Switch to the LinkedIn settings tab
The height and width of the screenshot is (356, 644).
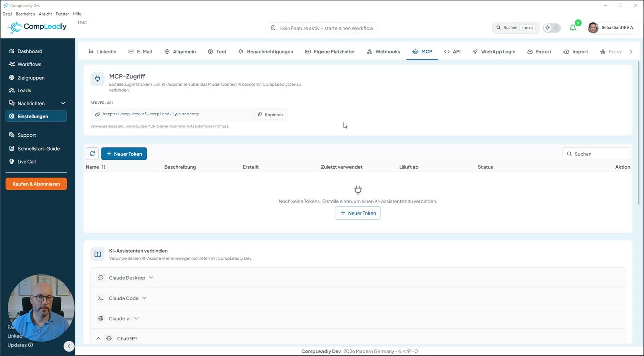pyautogui.click(x=102, y=51)
